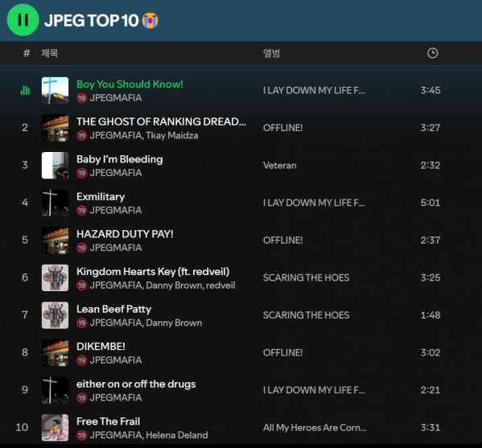The width and height of the screenshot is (482, 448).
Task: Open artist Tkay Maidza
Action: [172, 135]
